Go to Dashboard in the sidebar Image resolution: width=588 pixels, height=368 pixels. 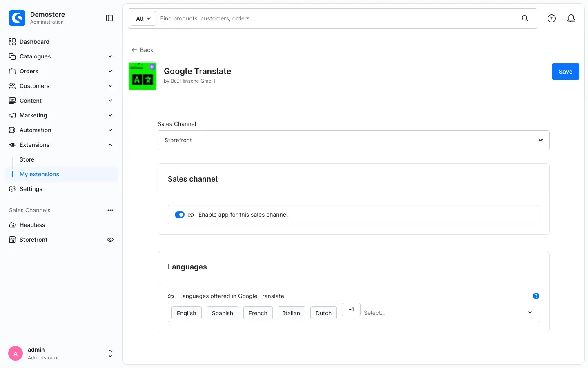point(34,42)
